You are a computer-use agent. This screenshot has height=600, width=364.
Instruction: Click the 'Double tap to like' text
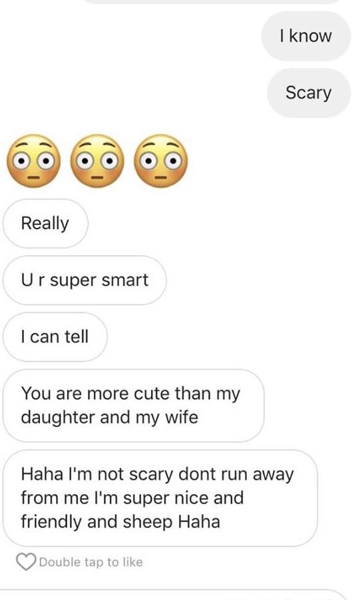[91, 562]
